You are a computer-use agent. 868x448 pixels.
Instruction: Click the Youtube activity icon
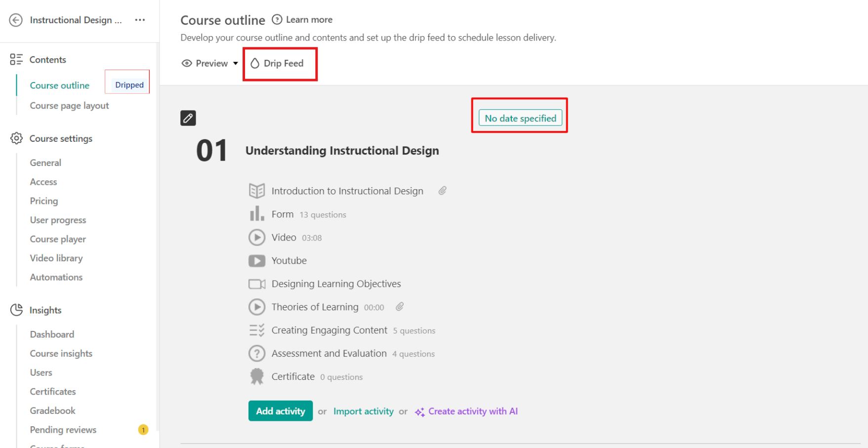tap(256, 261)
